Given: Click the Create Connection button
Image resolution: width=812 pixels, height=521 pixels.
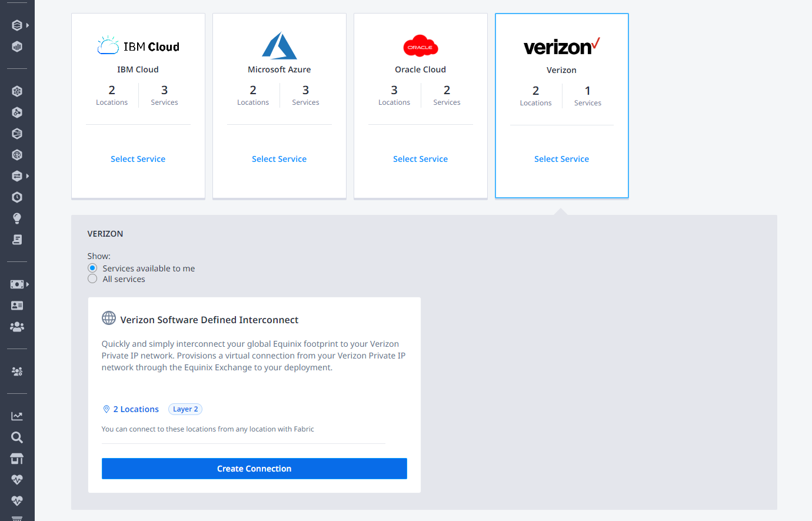Looking at the screenshot, I should click(254, 469).
